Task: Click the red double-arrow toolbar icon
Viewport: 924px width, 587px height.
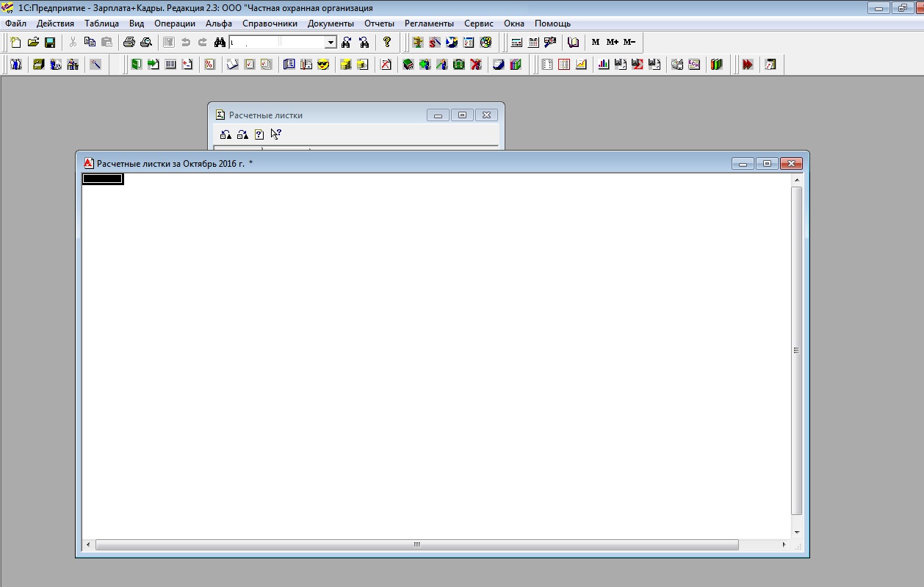Action: coord(748,65)
